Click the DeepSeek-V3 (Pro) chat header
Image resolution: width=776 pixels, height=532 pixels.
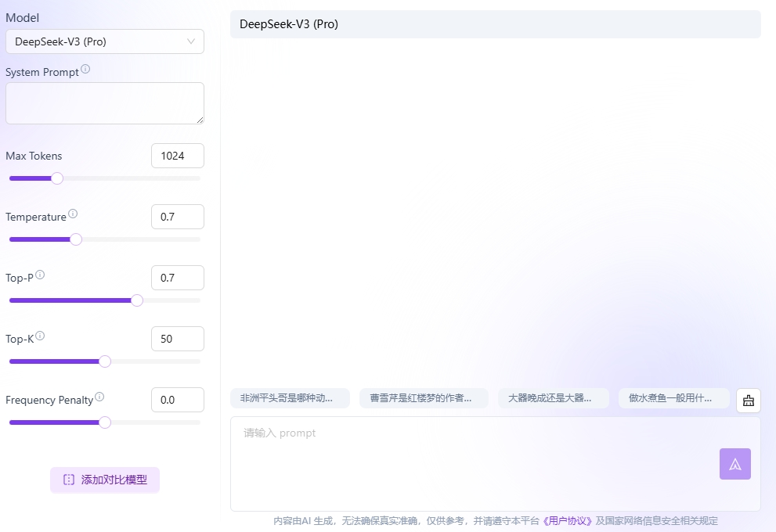click(x=496, y=24)
